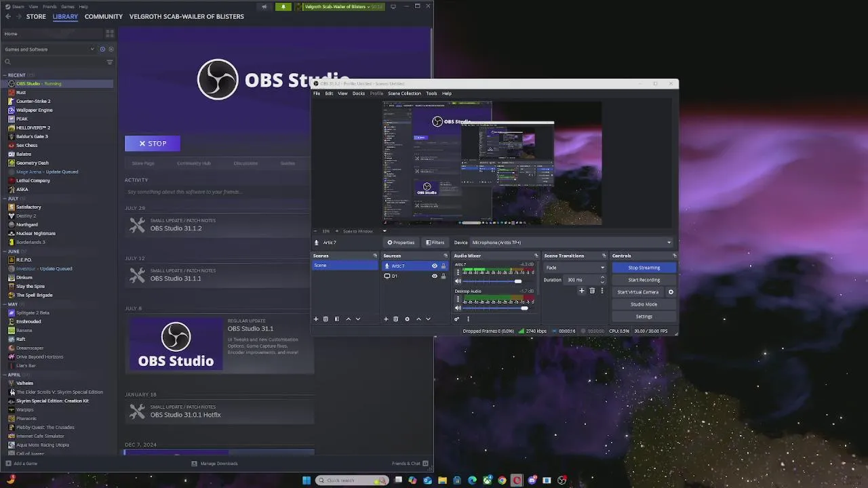Open OBS Settings button
The image size is (868, 488).
(644, 317)
